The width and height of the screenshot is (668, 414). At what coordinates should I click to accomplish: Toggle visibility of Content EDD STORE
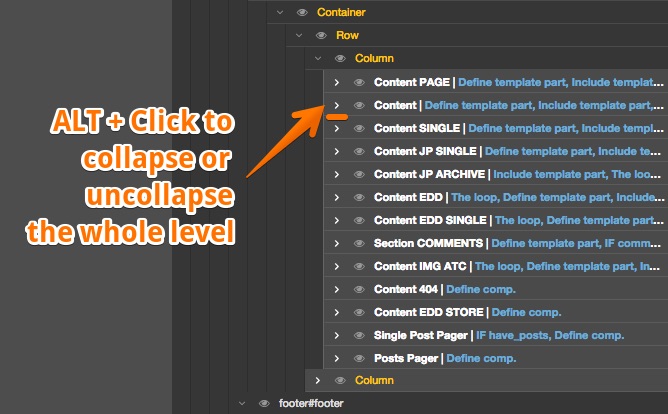pos(359,312)
